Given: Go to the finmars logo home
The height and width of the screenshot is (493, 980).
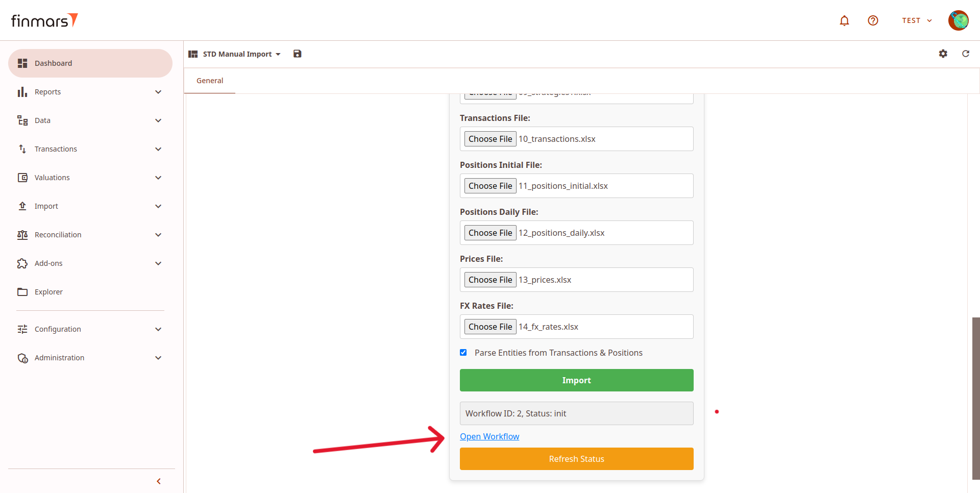Looking at the screenshot, I should click(x=44, y=20).
